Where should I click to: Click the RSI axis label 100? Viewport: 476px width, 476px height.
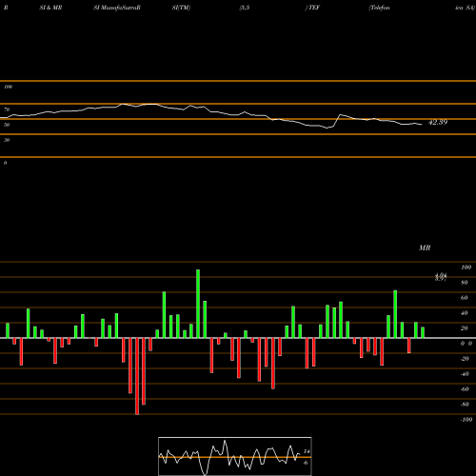[8, 87]
